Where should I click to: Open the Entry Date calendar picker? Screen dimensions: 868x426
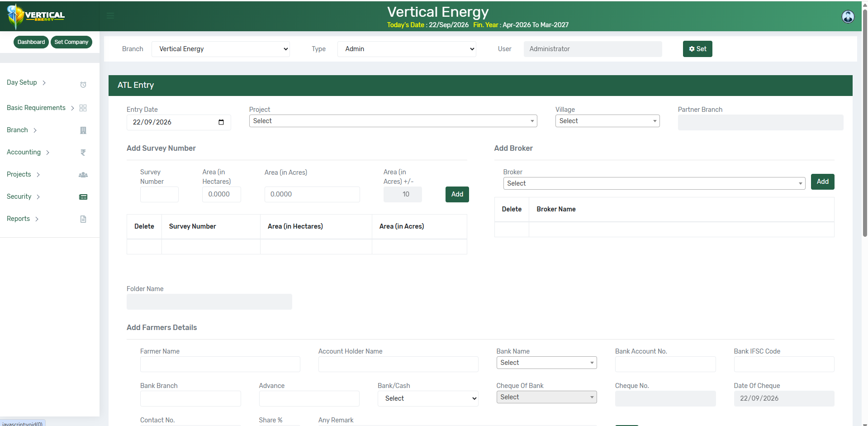click(x=221, y=122)
